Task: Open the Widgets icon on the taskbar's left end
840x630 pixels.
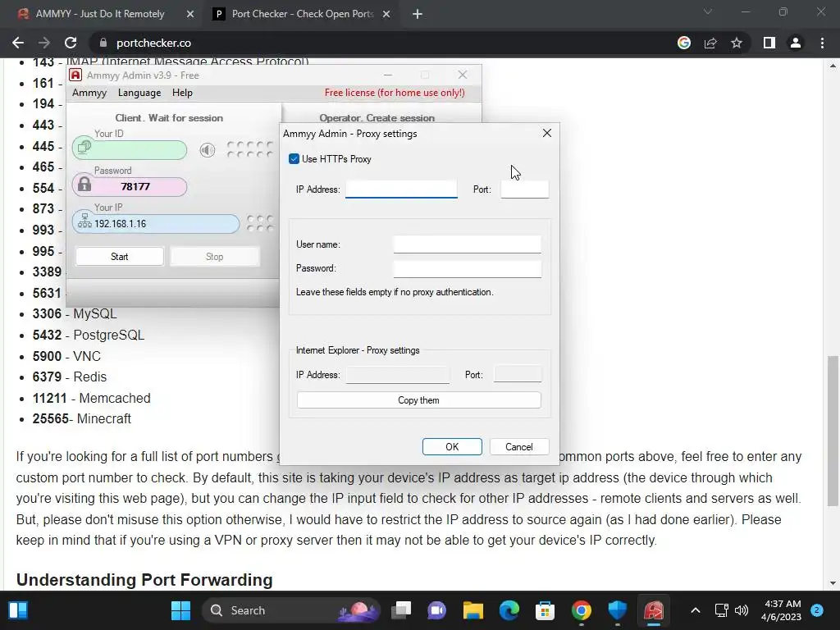Action: pyautogui.click(x=18, y=610)
